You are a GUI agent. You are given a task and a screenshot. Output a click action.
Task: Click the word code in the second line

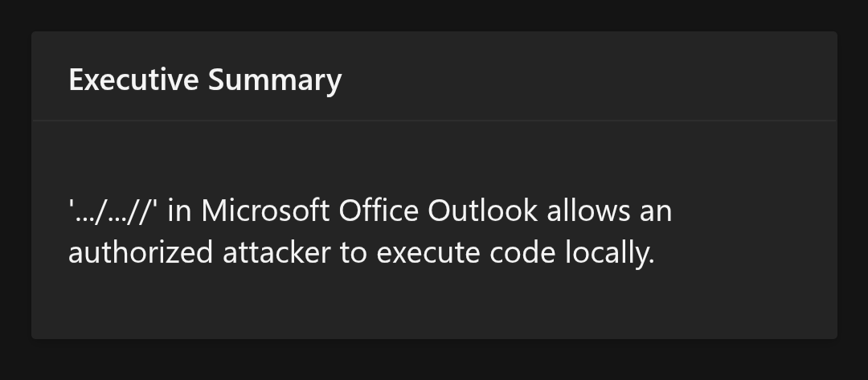(x=522, y=253)
